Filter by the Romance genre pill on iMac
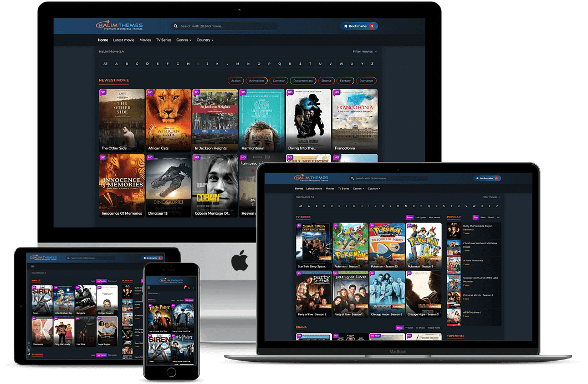The width and height of the screenshot is (588, 384). pyautogui.click(x=366, y=80)
